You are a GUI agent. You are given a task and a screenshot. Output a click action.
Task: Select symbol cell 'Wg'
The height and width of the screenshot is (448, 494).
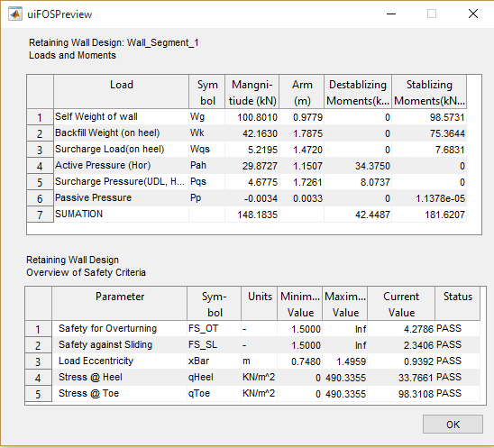[x=207, y=117]
